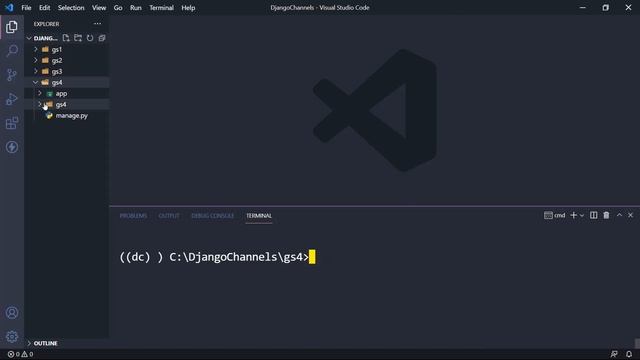640x360 pixels.
Task: Open the Edit menu
Action: [44, 8]
